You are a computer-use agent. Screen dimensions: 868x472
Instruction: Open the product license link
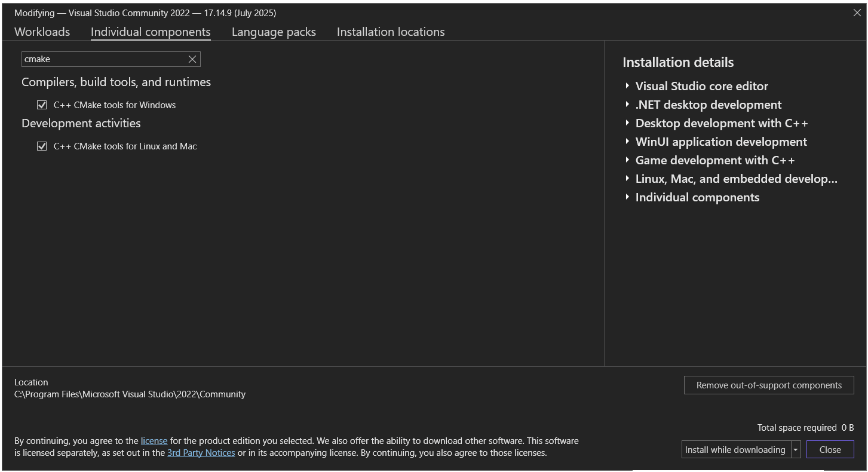(154, 440)
